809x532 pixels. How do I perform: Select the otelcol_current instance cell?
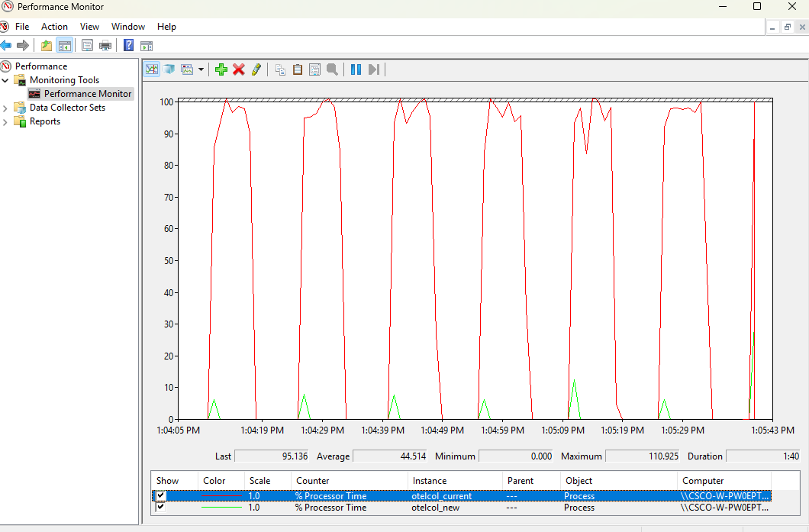click(x=442, y=496)
